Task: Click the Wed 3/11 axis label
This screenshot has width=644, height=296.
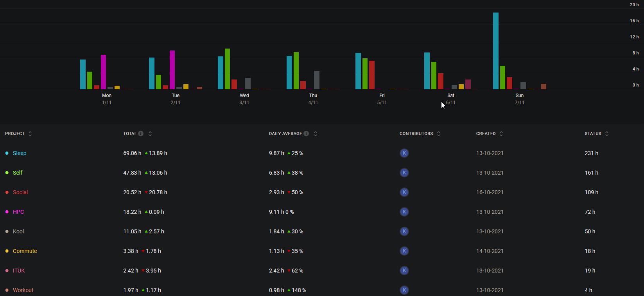Action: 244,99
